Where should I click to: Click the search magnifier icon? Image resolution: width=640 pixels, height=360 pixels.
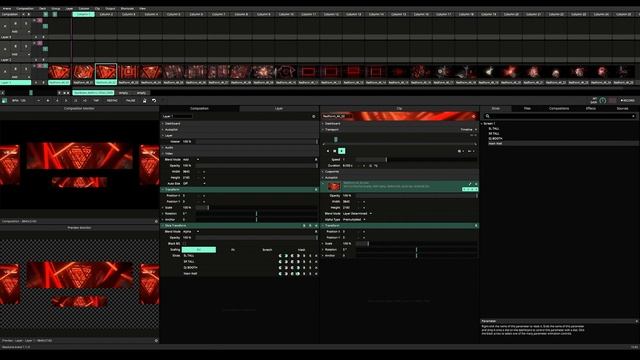[x=487, y=116]
